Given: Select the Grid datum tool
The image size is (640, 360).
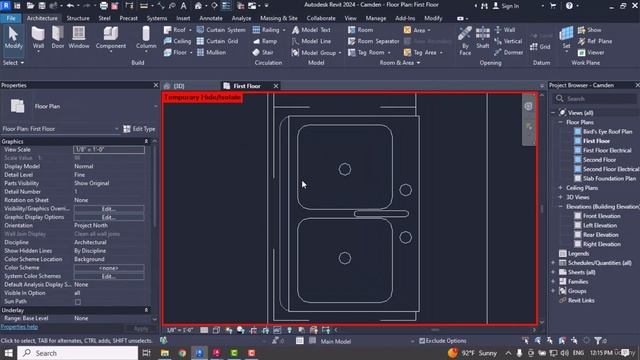Looking at the screenshot, I should pyautogui.click(x=540, y=47).
